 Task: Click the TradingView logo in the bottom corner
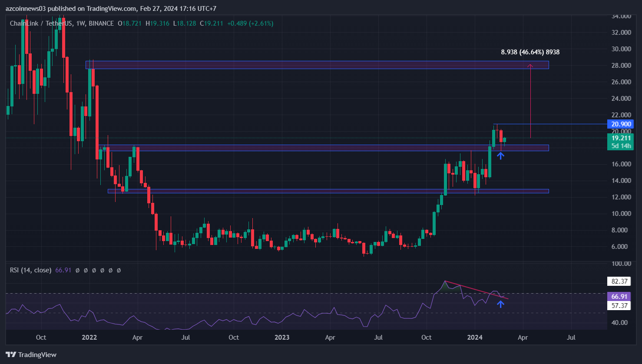(31, 354)
